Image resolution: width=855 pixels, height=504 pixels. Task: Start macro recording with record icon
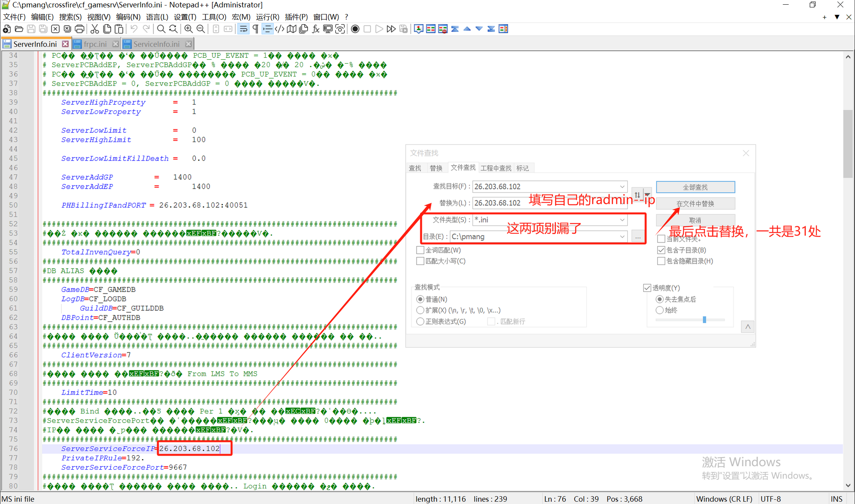click(355, 29)
